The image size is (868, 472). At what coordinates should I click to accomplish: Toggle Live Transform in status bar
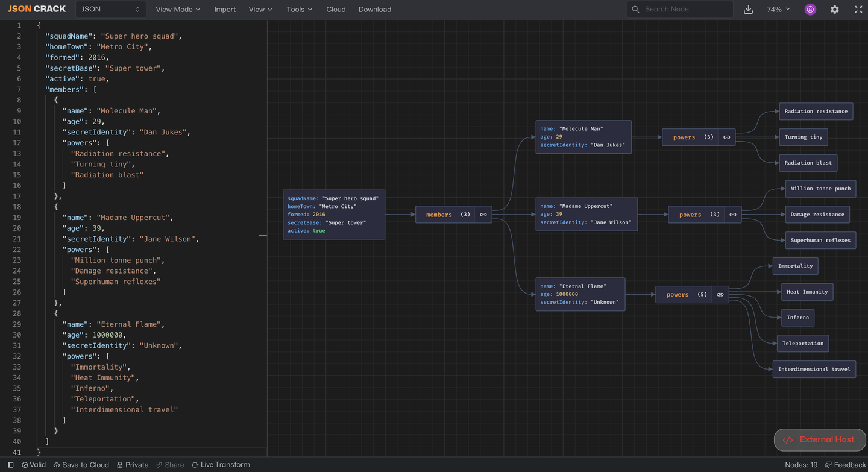pos(221,465)
